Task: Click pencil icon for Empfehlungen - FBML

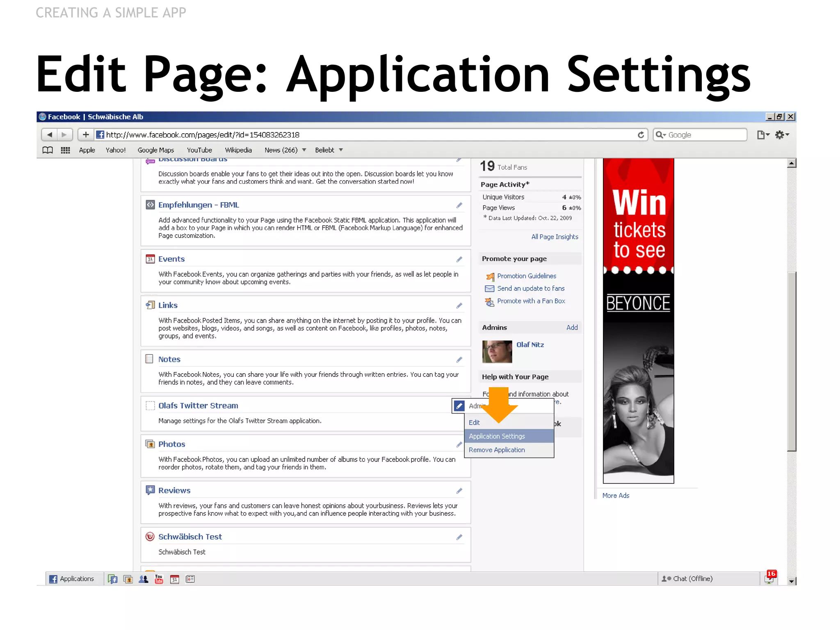Action: click(x=459, y=205)
